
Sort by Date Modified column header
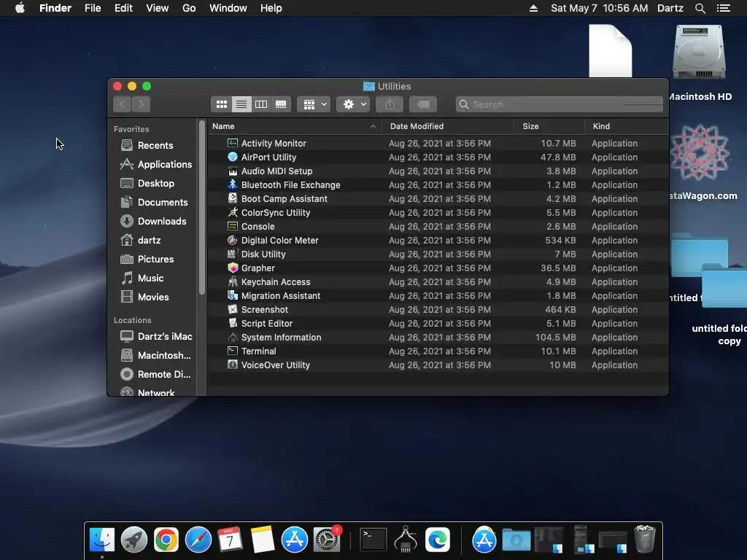448,126
